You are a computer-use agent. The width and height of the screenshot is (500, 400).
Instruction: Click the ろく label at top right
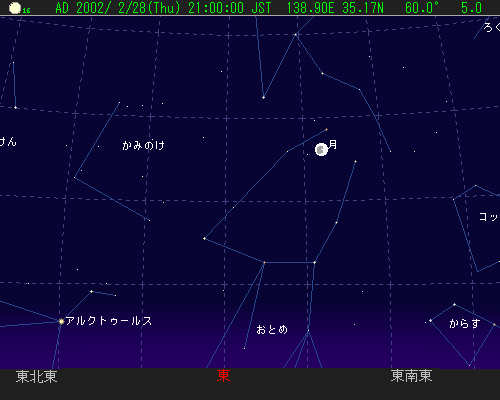(492, 27)
